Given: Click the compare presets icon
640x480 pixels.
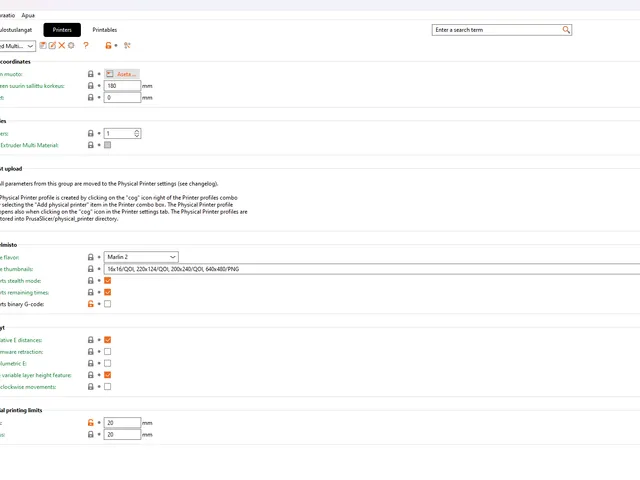Looking at the screenshot, I should point(127,45).
